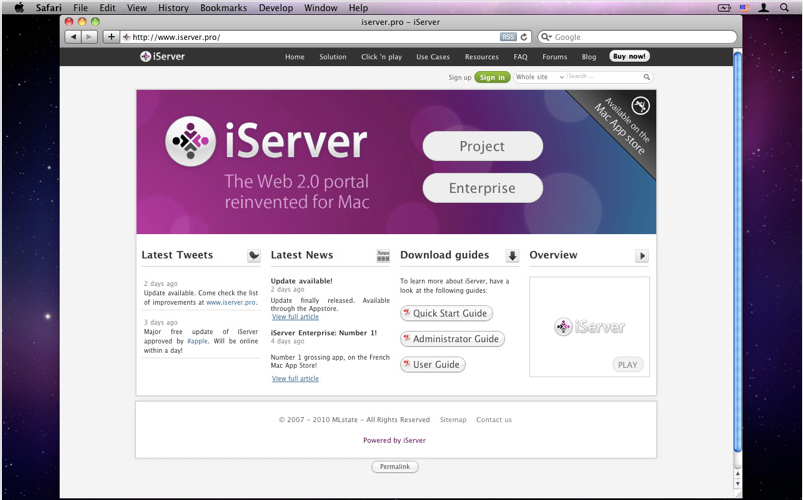Open the Use Cases nav item
Viewport: 803px width, 500px height.
click(433, 57)
